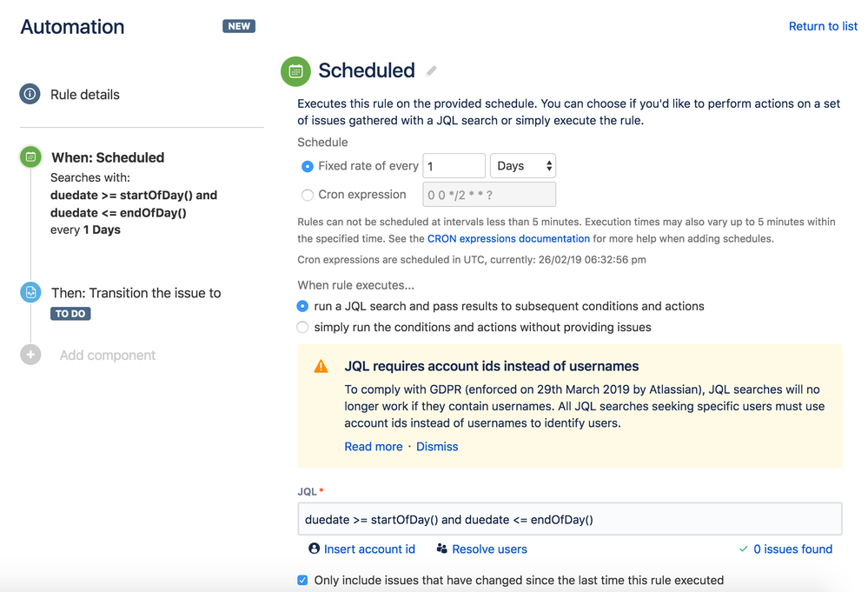Click the Add component plus icon
Viewport: 868px width, 592px height.
30,355
